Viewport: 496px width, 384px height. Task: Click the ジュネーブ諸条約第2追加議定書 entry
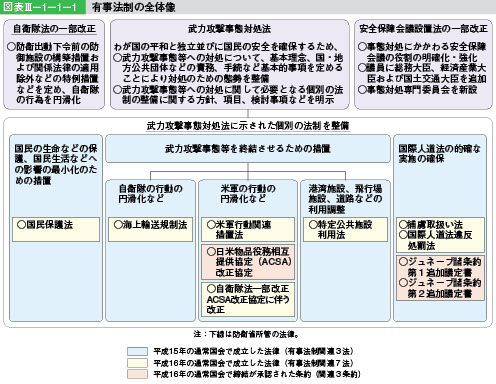tap(440, 288)
